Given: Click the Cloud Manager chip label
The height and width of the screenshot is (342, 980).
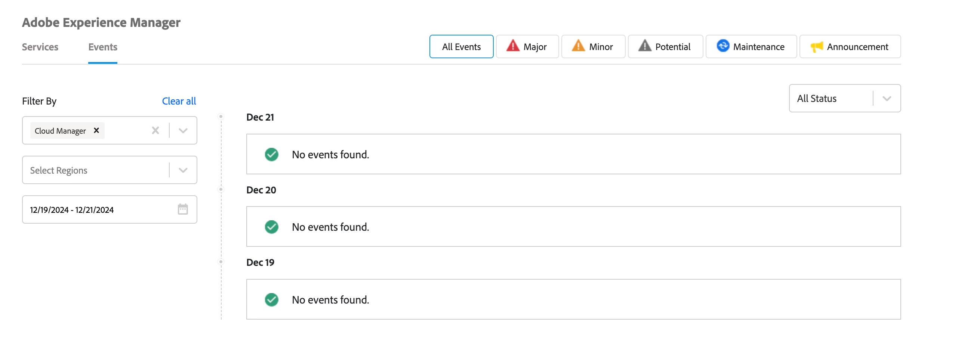Looking at the screenshot, I should pos(60,131).
